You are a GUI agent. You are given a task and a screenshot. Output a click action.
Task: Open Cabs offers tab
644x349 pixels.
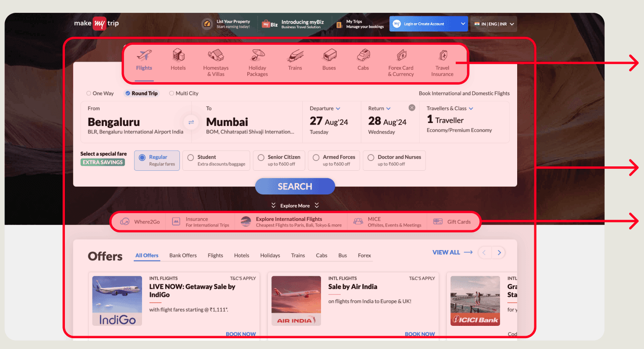point(322,255)
